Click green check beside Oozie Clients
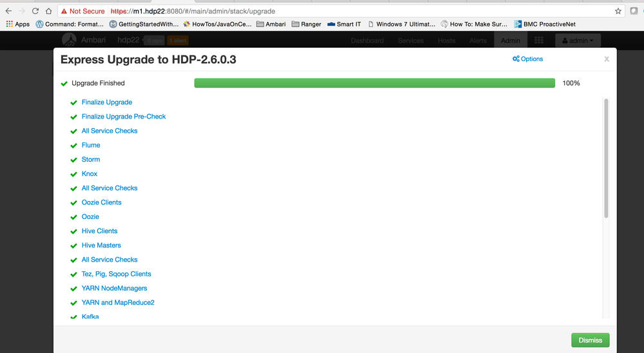This screenshot has height=353, width=644. [x=74, y=203]
